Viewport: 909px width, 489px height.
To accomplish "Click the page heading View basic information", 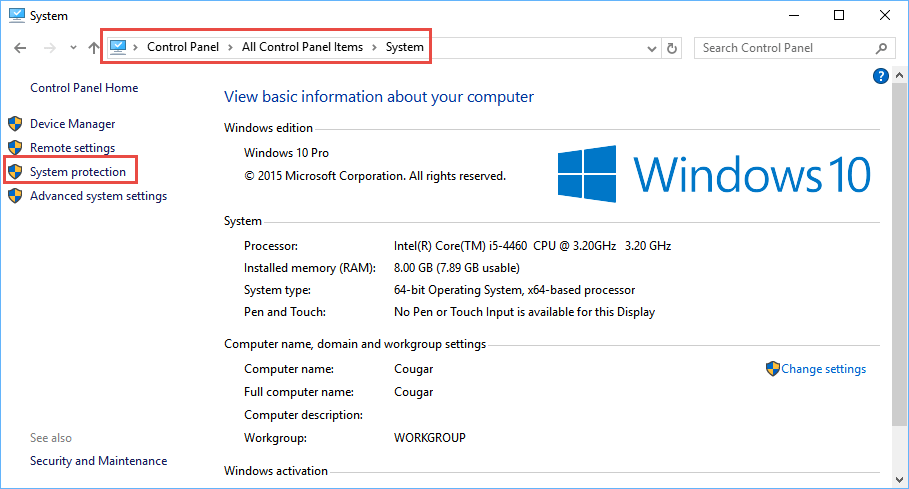I will pos(379,96).
